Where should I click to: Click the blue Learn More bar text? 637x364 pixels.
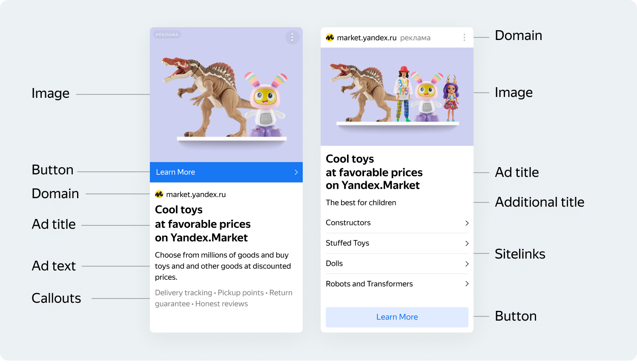pos(175,172)
